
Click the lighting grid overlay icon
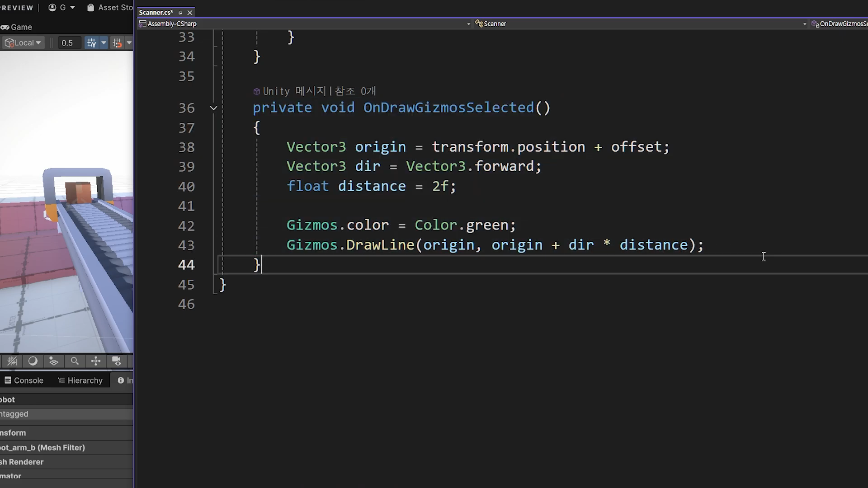click(54, 361)
